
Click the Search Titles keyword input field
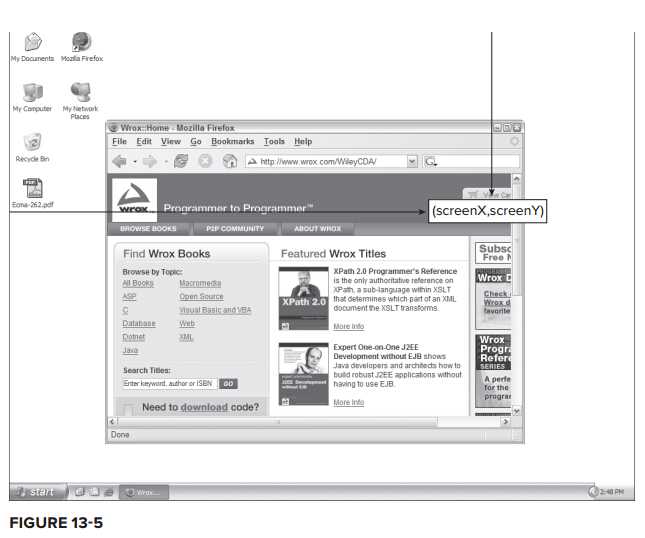pyautogui.click(x=169, y=384)
